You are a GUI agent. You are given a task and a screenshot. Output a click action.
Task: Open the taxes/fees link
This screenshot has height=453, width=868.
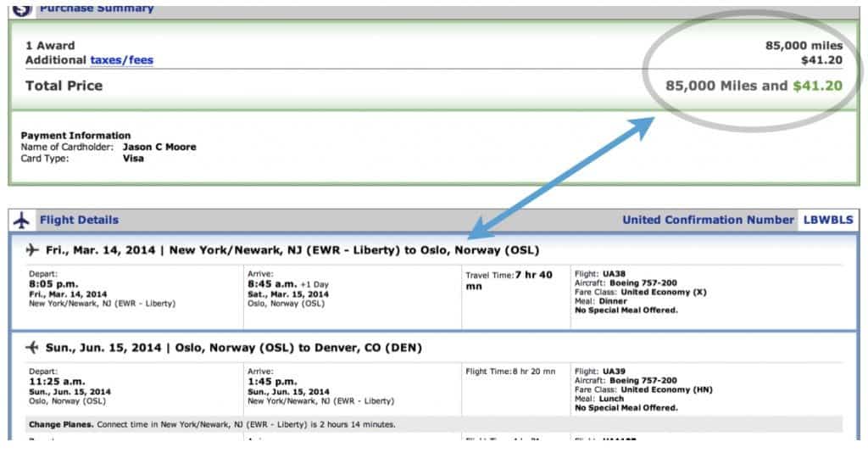[121, 60]
